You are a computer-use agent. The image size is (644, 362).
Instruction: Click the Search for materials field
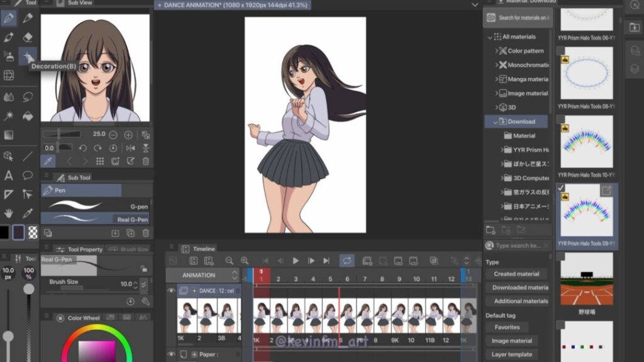pyautogui.click(x=518, y=18)
